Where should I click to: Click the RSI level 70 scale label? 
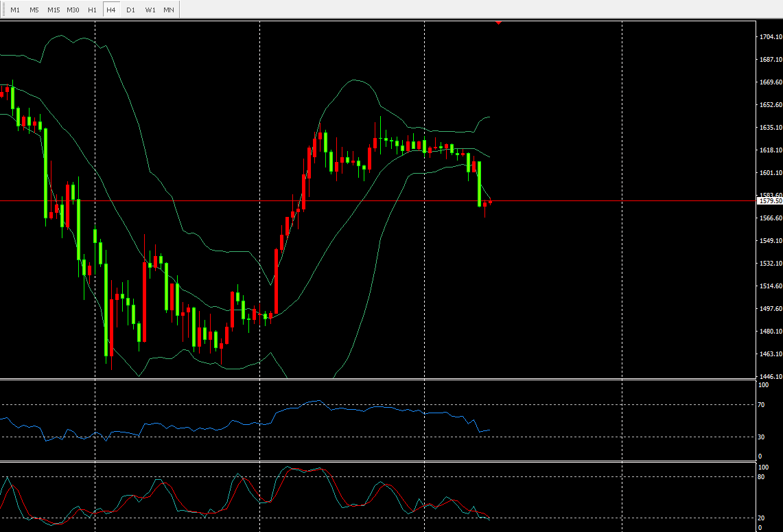[x=762, y=405]
